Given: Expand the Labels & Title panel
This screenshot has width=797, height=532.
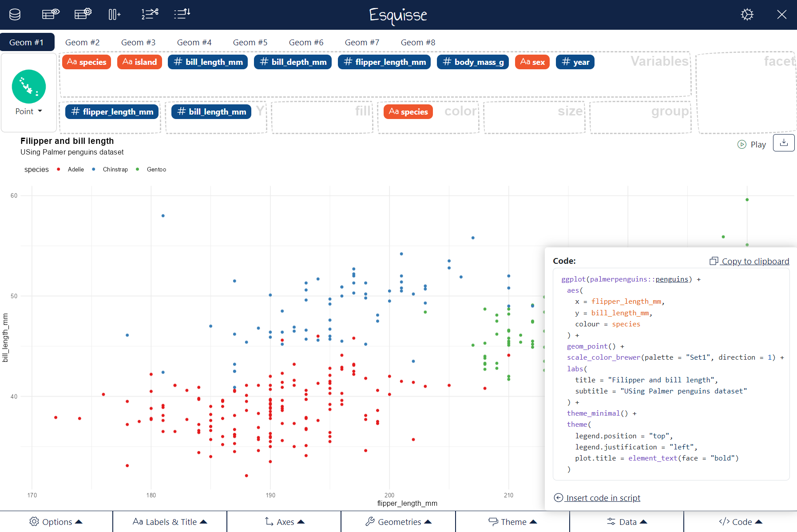Looking at the screenshot, I should coord(170,522).
